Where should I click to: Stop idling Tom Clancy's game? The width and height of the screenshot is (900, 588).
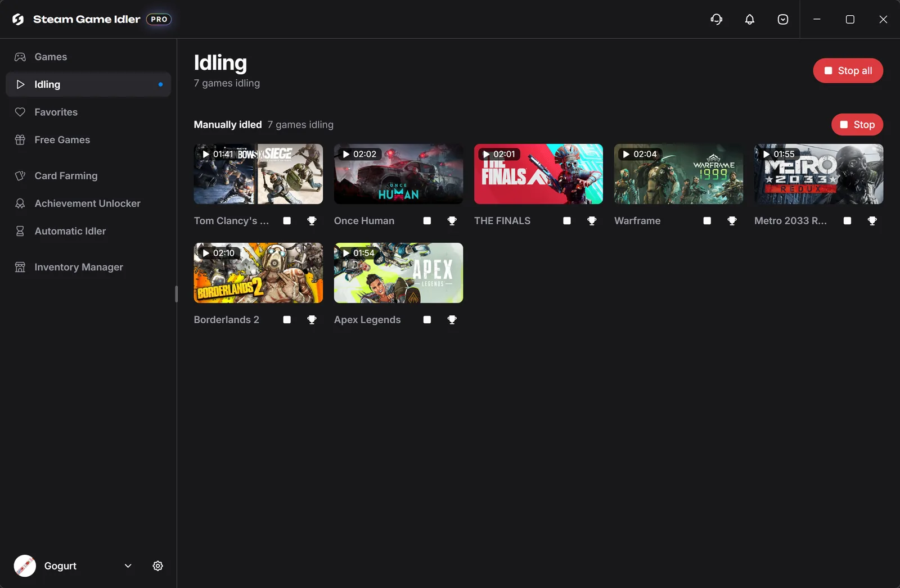tap(287, 221)
